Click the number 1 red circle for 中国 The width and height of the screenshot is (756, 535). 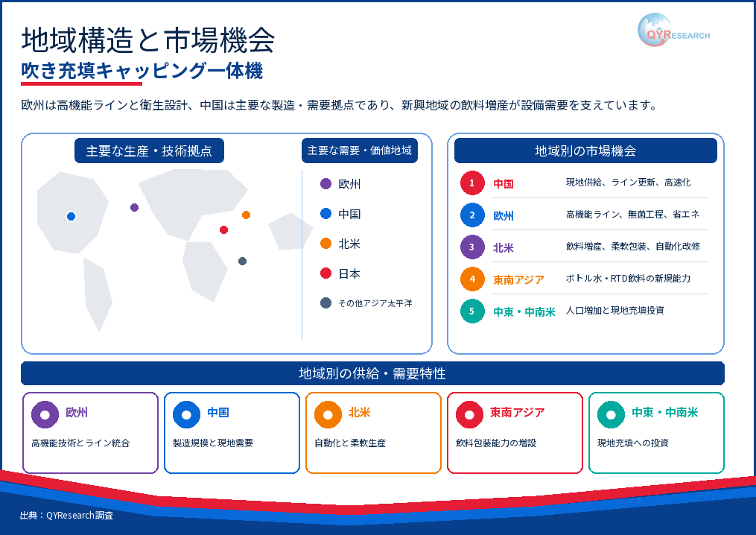tap(472, 183)
